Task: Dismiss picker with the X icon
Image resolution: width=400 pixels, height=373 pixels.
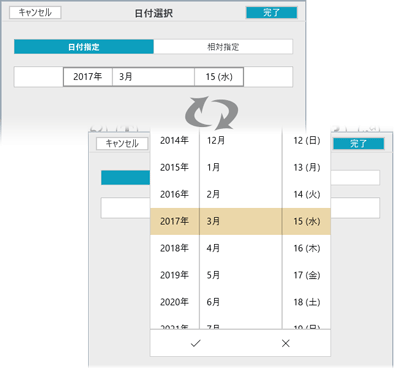Action: (x=285, y=343)
